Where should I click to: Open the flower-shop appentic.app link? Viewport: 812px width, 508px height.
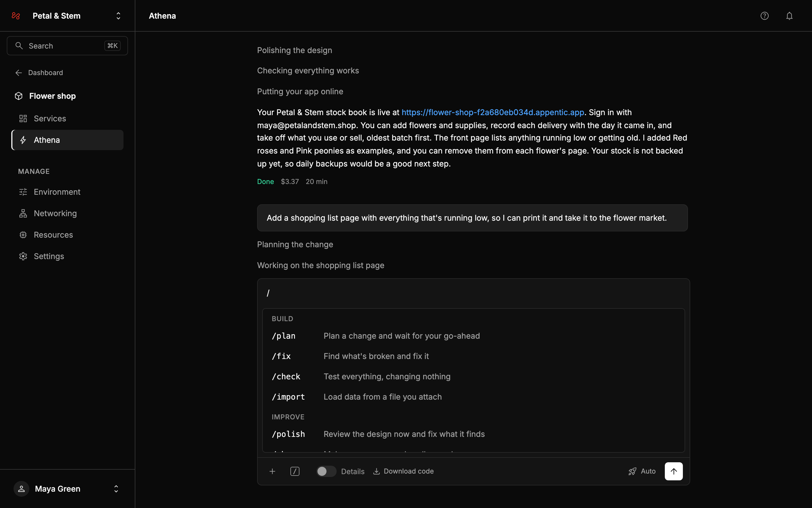[493, 112]
